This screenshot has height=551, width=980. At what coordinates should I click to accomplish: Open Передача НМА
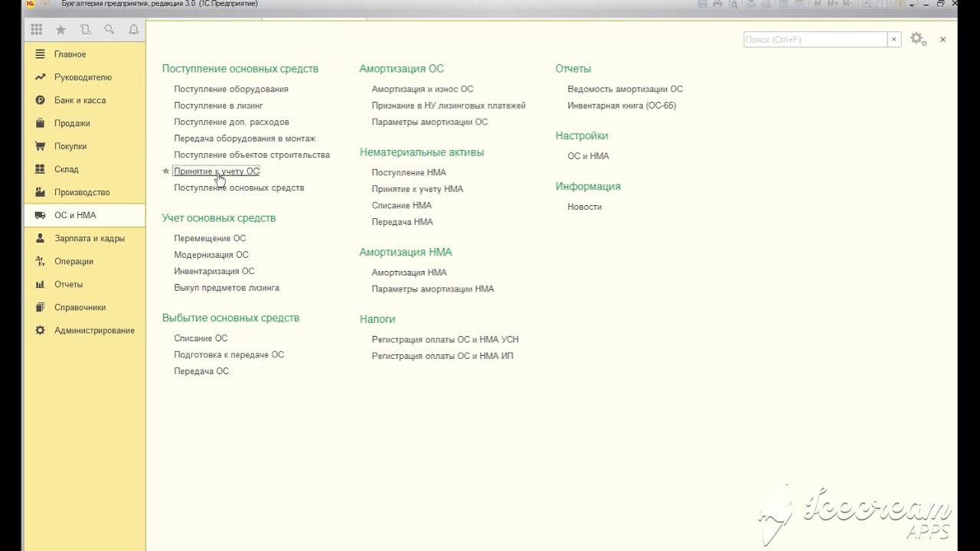click(x=403, y=222)
